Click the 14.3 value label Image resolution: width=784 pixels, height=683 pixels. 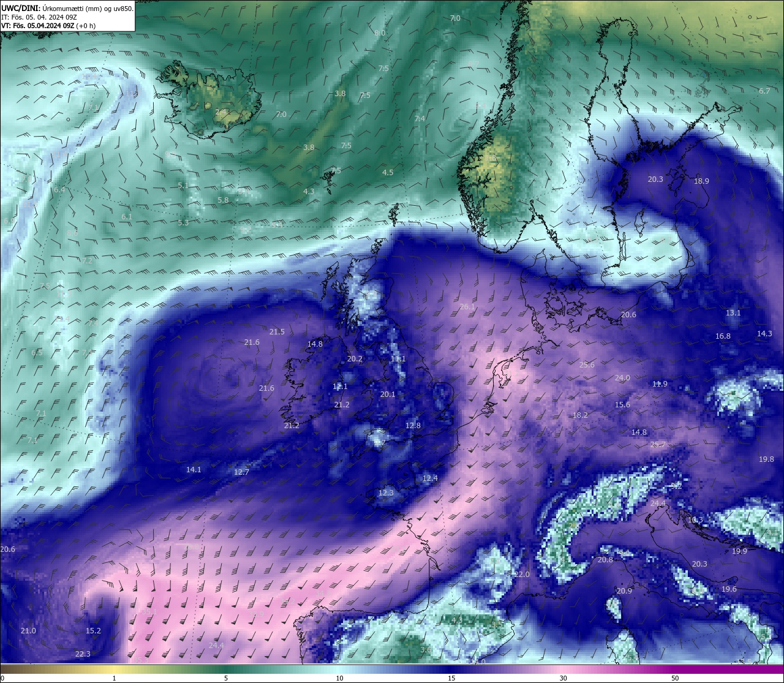[764, 333]
